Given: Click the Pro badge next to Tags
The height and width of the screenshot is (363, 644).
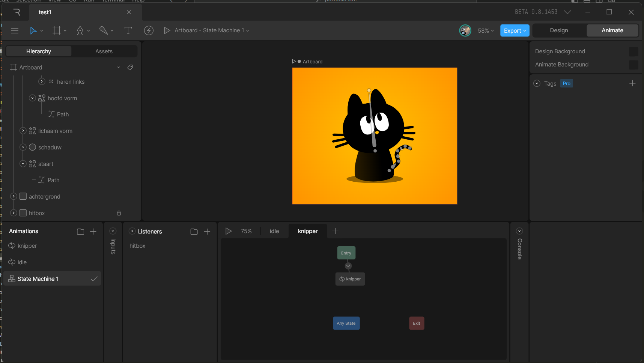Looking at the screenshot, I should coord(567,83).
